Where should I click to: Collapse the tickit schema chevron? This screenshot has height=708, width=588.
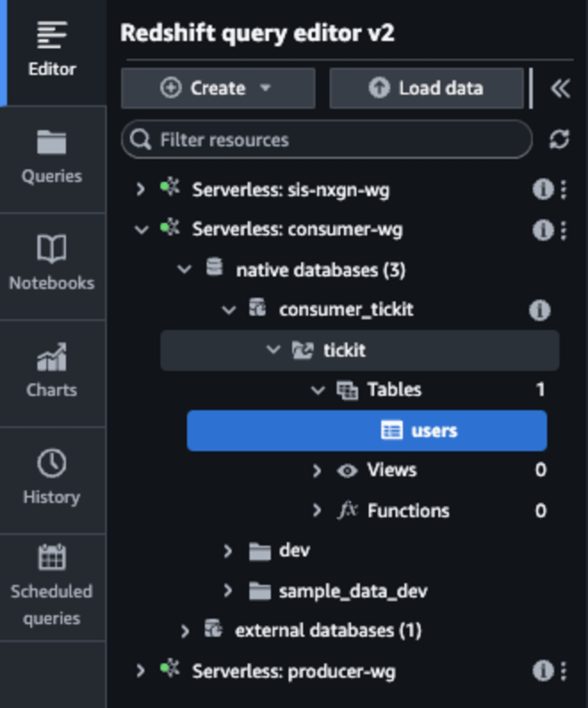[273, 350]
